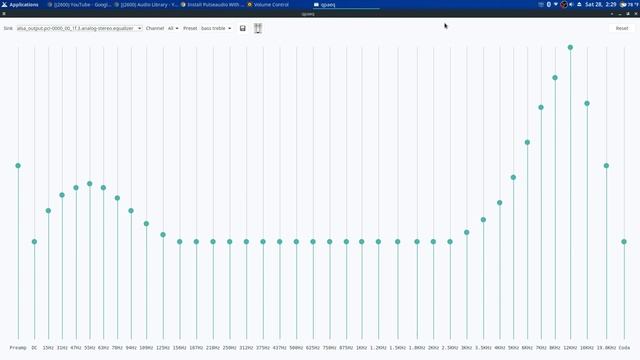Select the 63Hz band slider handle
Viewport: 640px width, 360px height.
click(103, 188)
